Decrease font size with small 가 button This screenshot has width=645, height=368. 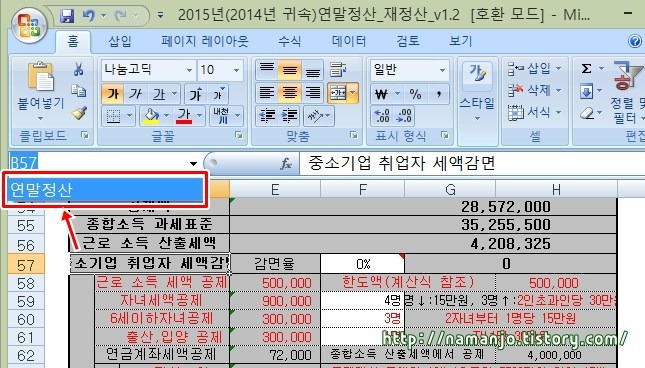tap(218, 95)
